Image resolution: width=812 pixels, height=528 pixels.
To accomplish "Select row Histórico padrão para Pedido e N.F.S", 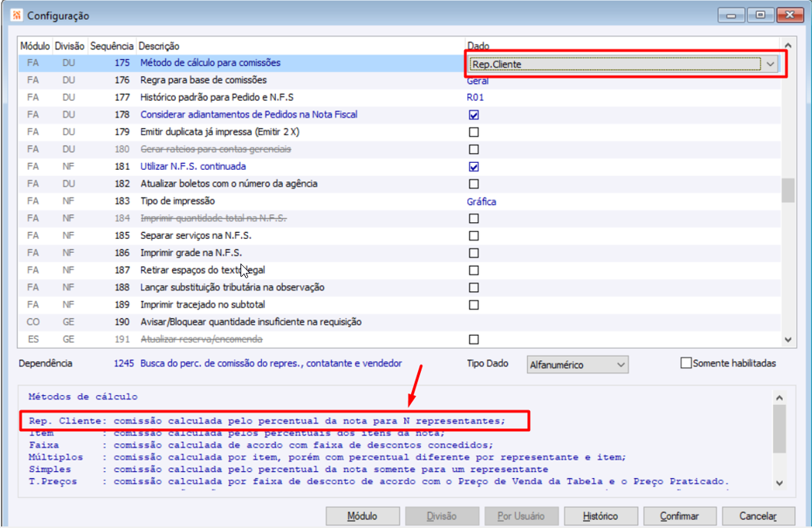I will point(399,98).
